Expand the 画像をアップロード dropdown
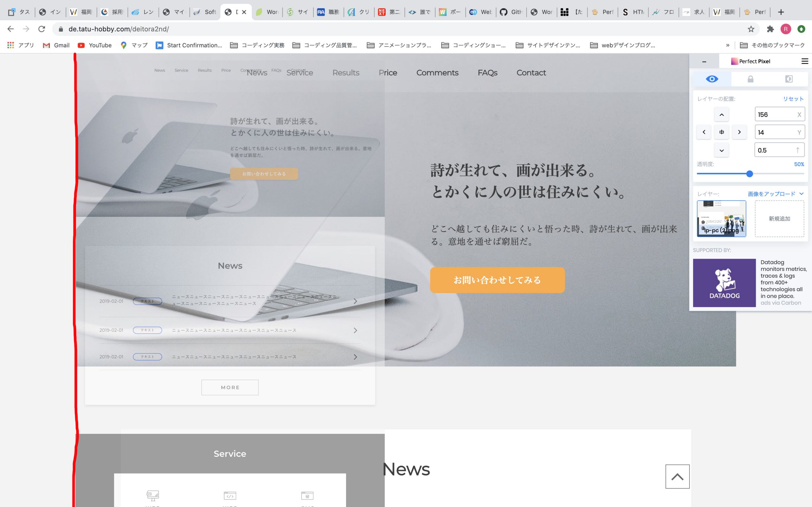The width and height of the screenshot is (812, 507). 776,194
